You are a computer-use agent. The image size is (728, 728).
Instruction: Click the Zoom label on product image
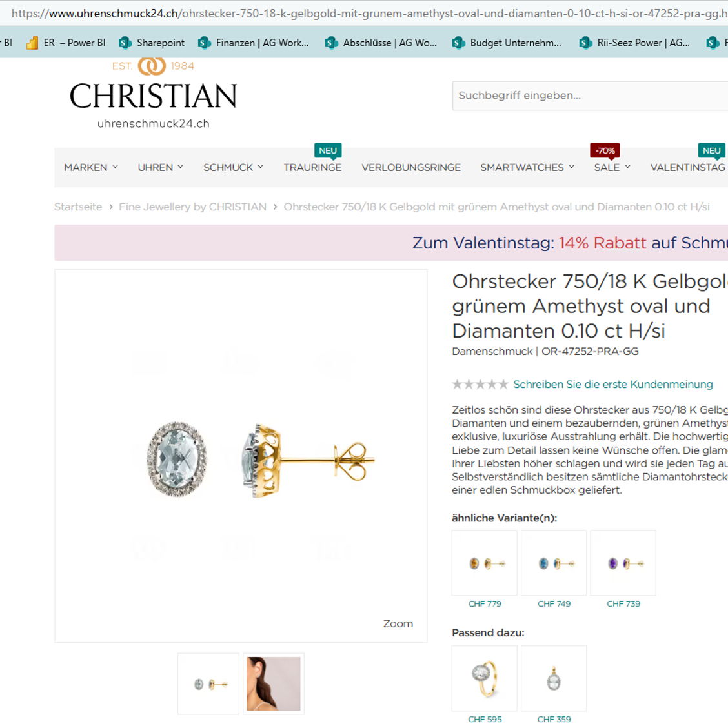click(398, 623)
